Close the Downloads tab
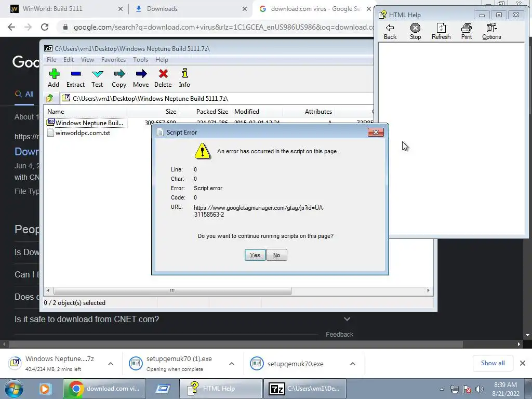The width and height of the screenshot is (532, 399). pos(245,9)
